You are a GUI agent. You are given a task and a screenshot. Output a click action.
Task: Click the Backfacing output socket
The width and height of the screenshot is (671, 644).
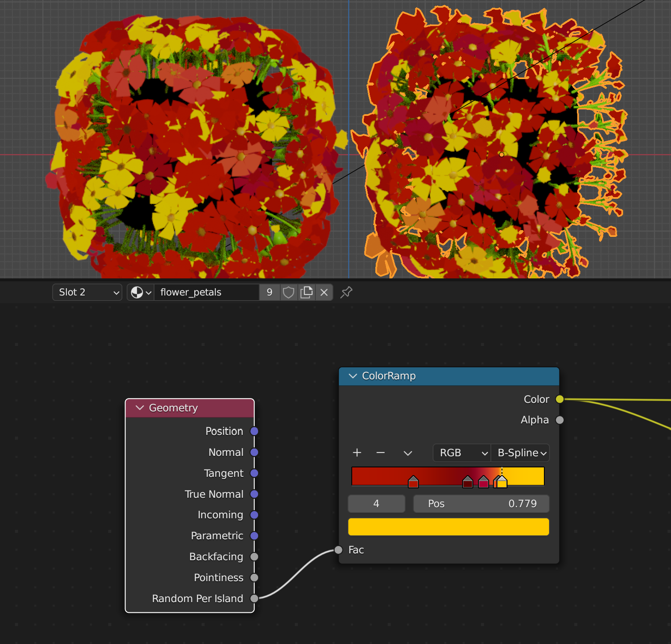(x=254, y=557)
